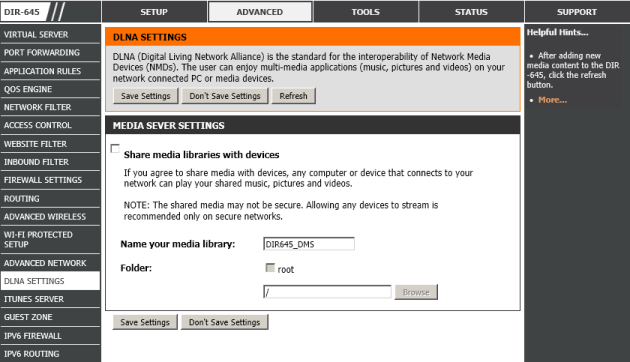630x362 pixels.
Task: Open IPv6 Firewall page
Action: click(x=50, y=335)
